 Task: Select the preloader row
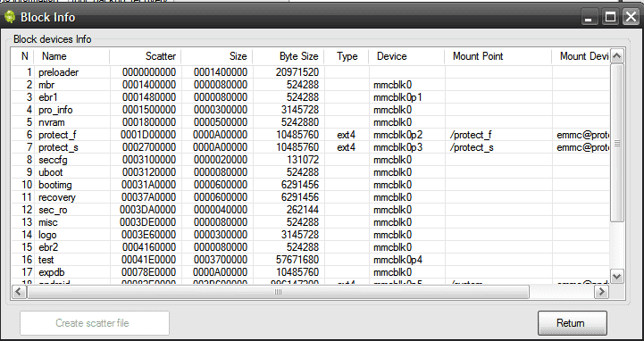(310, 72)
